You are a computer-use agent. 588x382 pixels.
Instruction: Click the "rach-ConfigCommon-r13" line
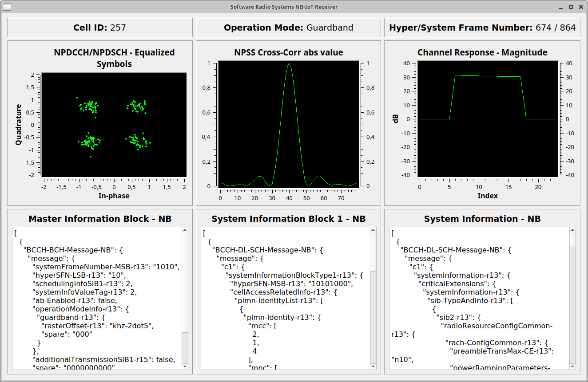coord(497,343)
